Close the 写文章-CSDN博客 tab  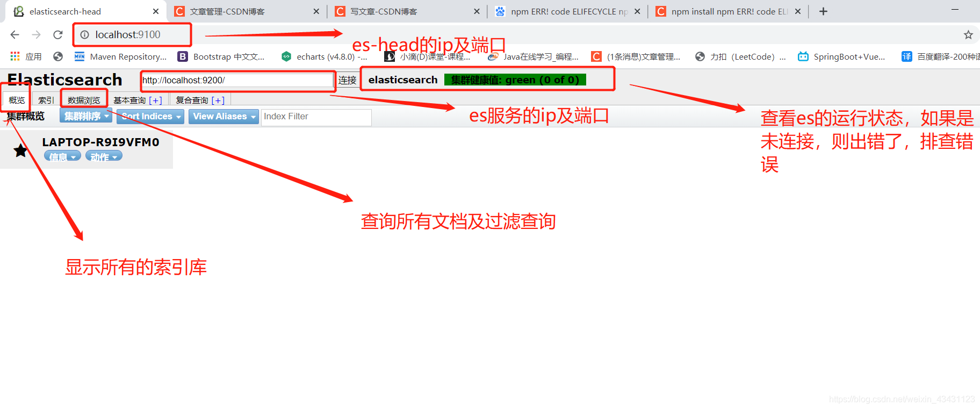click(477, 11)
